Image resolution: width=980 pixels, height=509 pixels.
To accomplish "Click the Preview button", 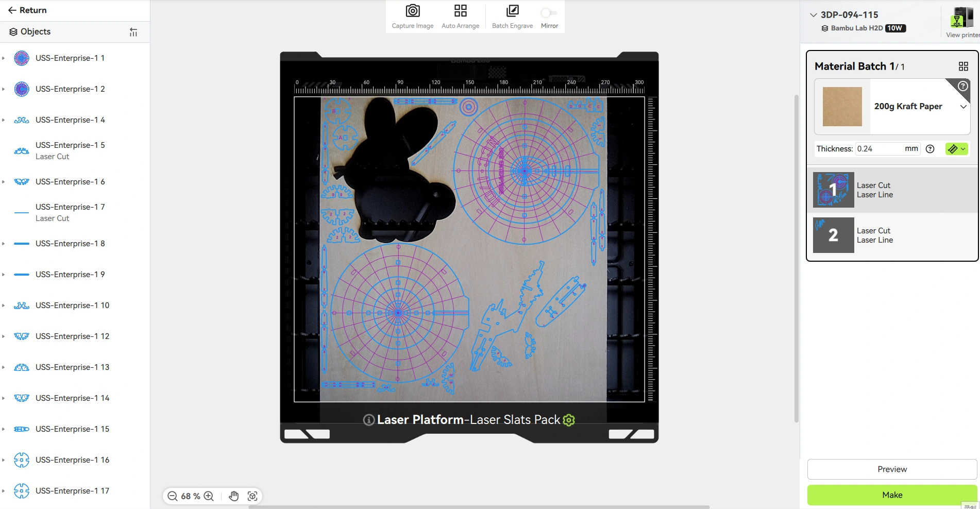I will click(x=892, y=469).
